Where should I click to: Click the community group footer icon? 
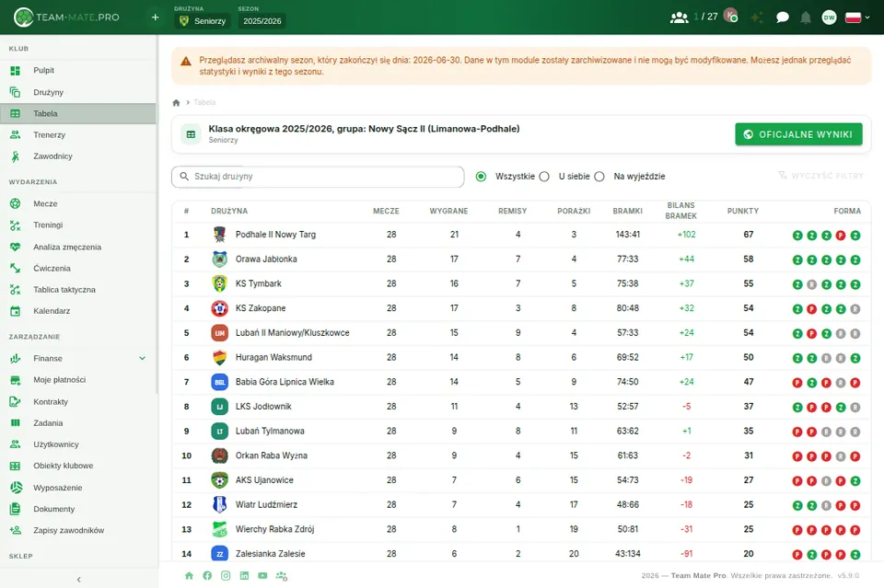(x=282, y=576)
